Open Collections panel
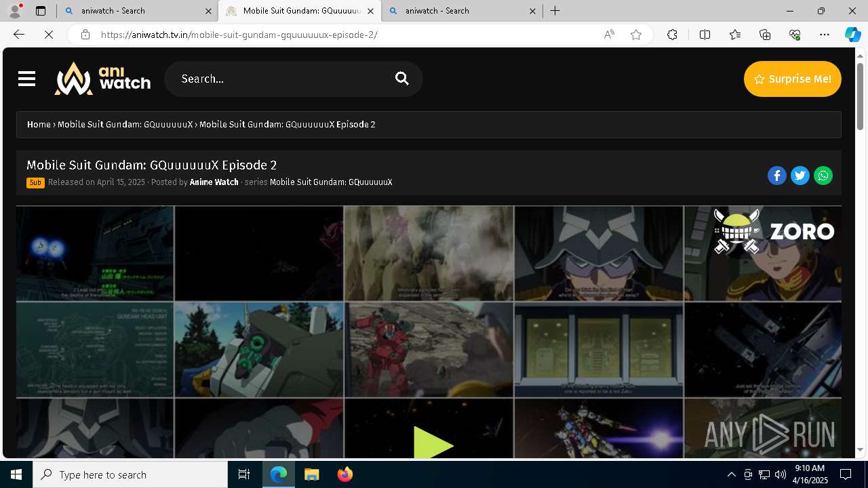This screenshot has width=868, height=488. [765, 35]
